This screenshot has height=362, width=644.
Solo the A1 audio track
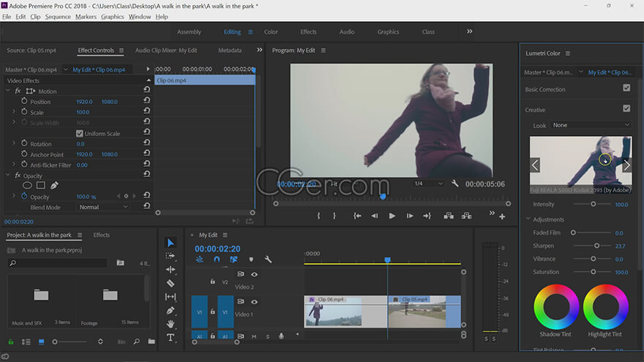coord(267,336)
